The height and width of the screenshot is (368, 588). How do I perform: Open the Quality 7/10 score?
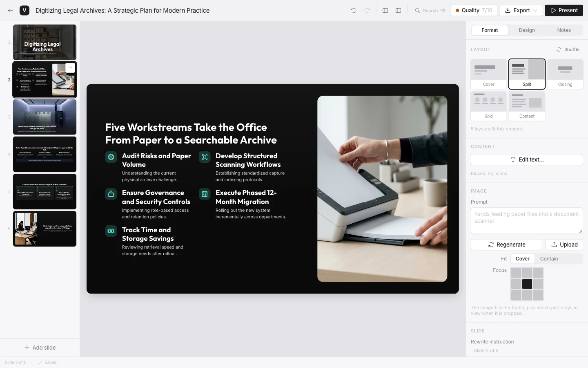pyautogui.click(x=474, y=11)
